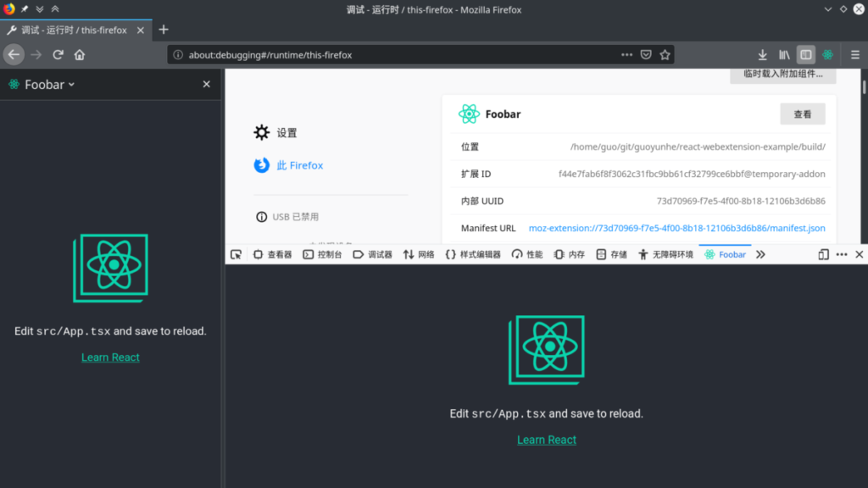
Task: Save page to Pocket
Action: [645, 55]
